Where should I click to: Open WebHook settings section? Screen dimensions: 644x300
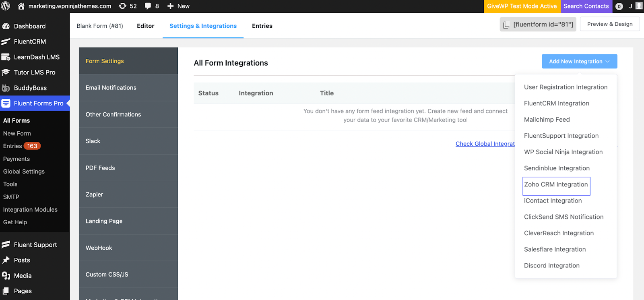(x=128, y=248)
